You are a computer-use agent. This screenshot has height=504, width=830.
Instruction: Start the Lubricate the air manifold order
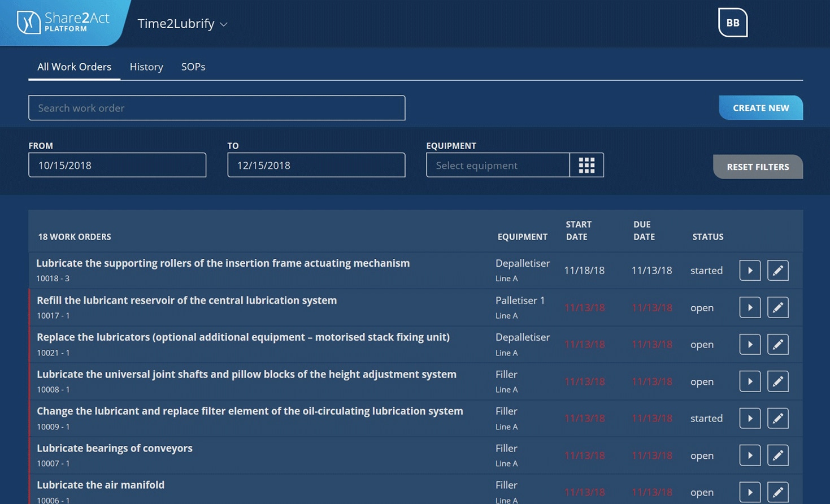click(x=750, y=492)
